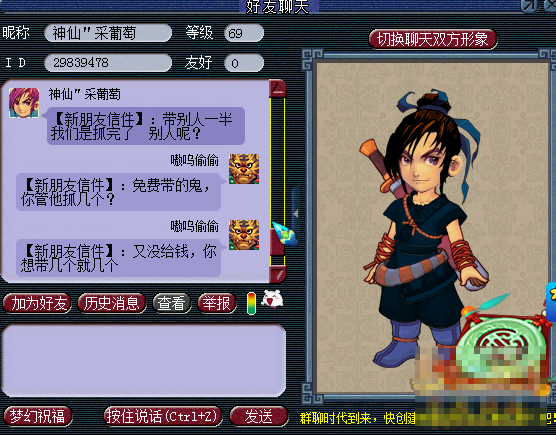Click the first lion-mask avatar of 嗷呜偷偷
The height and width of the screenshot is (435, 556).
(244, 169)
